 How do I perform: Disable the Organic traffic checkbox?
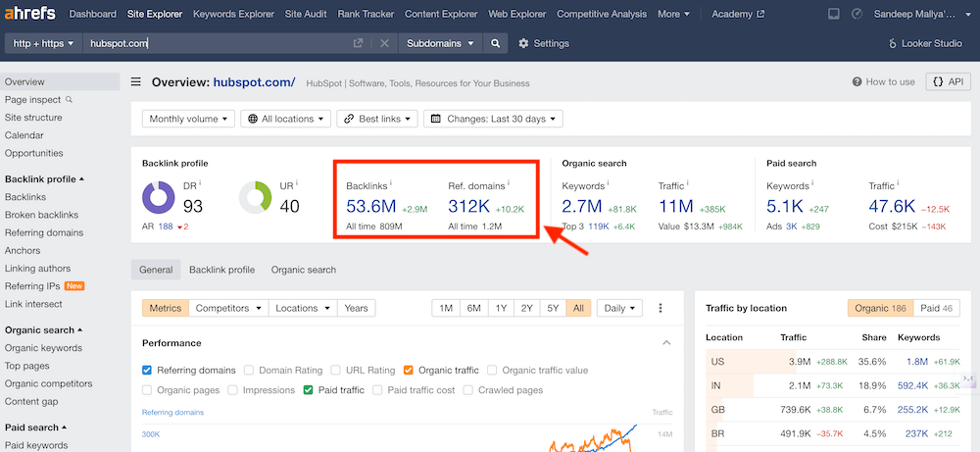click(408, 371)
